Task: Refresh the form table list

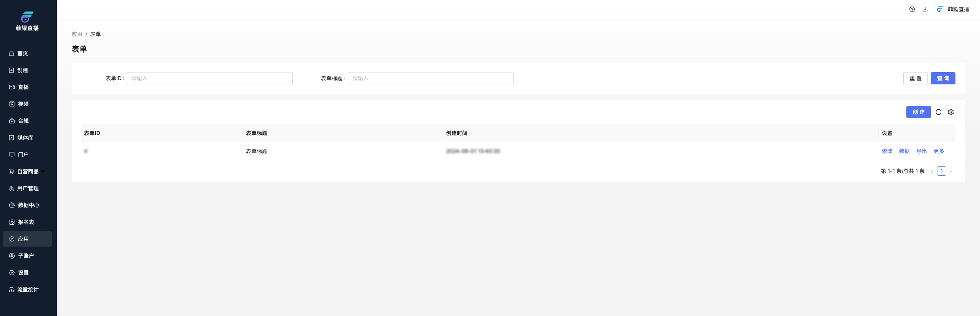Action: pyautogui.click(x=938, y=112)
